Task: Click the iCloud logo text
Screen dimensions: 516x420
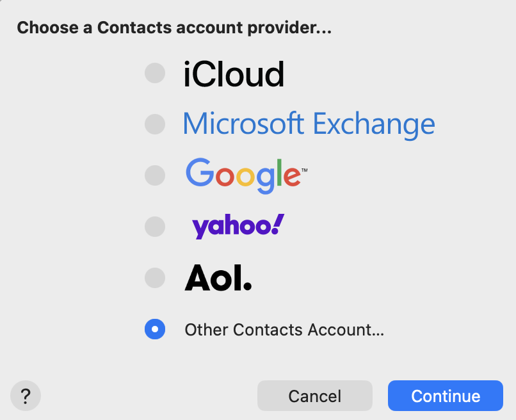Action: tap(234, 74)
